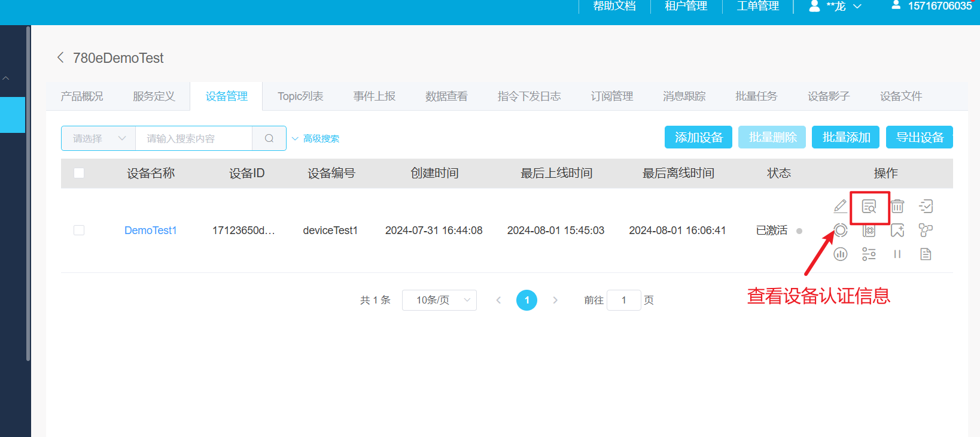Viewport: 980px width, 437px height.
Task: Open the 设备文件 tab
Action: pyautogui.click(x=901, y=96)
